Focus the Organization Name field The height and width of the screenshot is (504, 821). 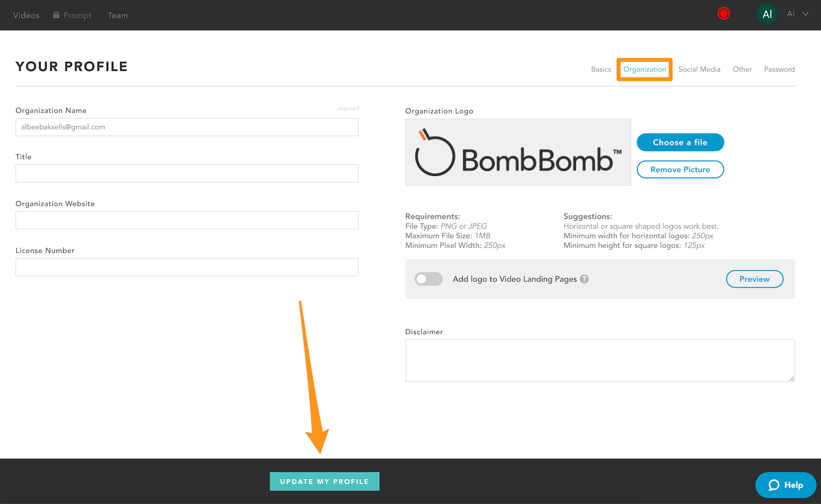pos(187,127)
